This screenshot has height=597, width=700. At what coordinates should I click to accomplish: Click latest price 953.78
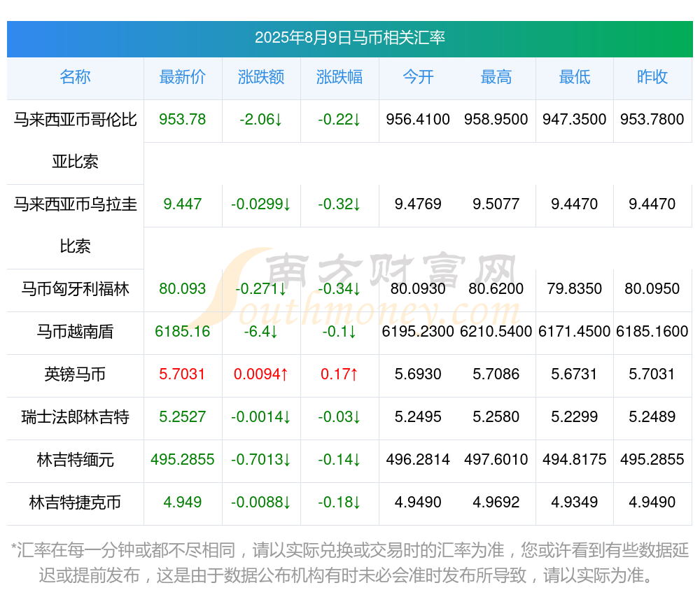tap(182, 119)
